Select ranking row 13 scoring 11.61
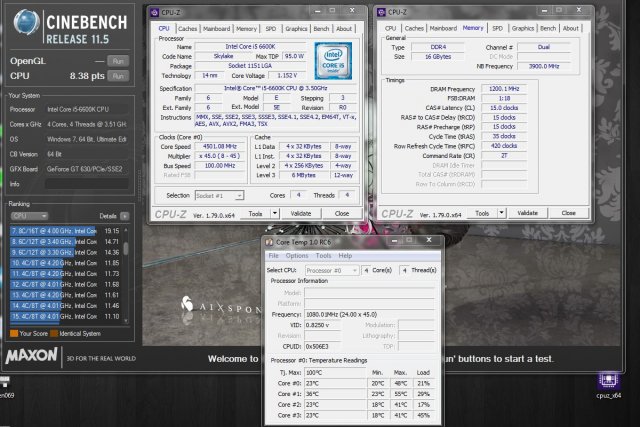The width and height of the screenshot is (640, 427). pos(65,295)
